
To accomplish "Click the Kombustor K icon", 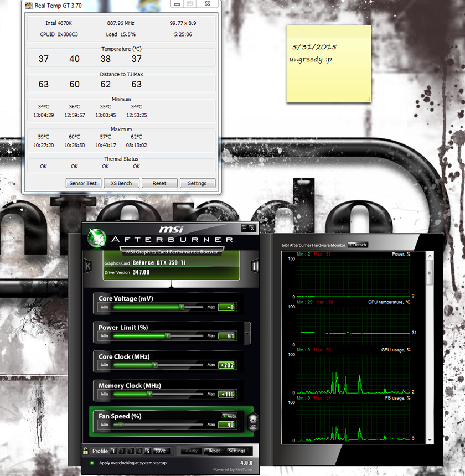I will point(87,267).
